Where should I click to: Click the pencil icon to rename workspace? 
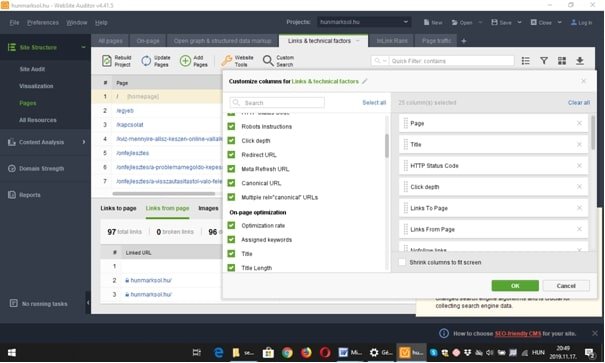365,81
